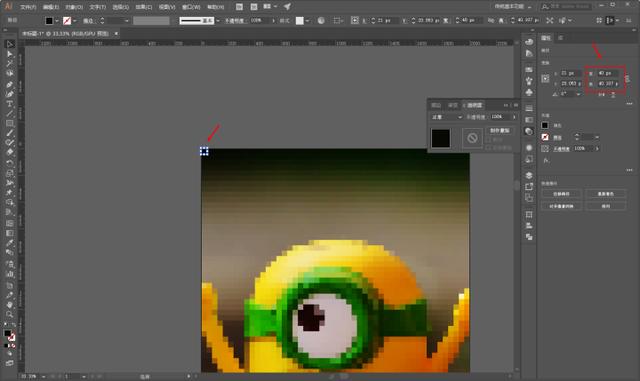Click the Recolor button in Quick Actions
Viewport: 640px width, 381px height.
(x=606, y=194)
